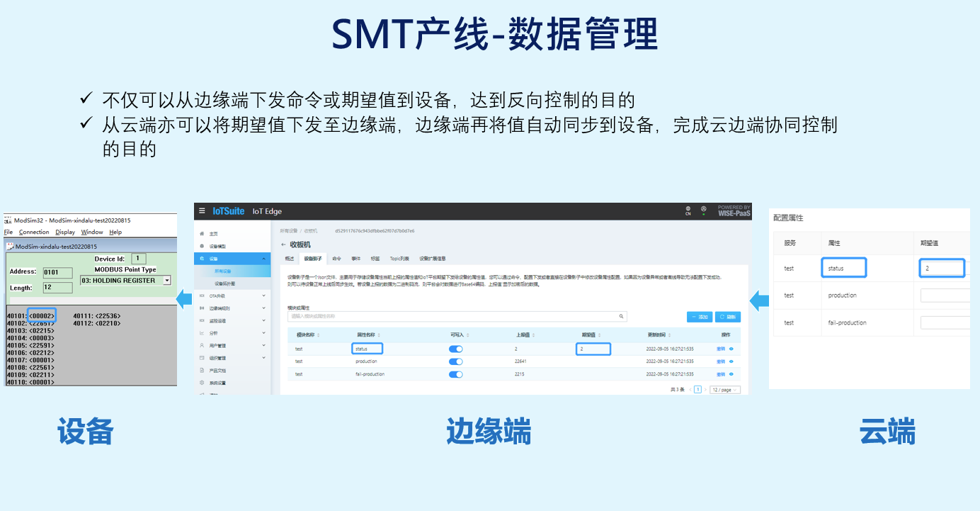
Task: Open the user account icon in IoT Edge header
Action: (704, 210)
